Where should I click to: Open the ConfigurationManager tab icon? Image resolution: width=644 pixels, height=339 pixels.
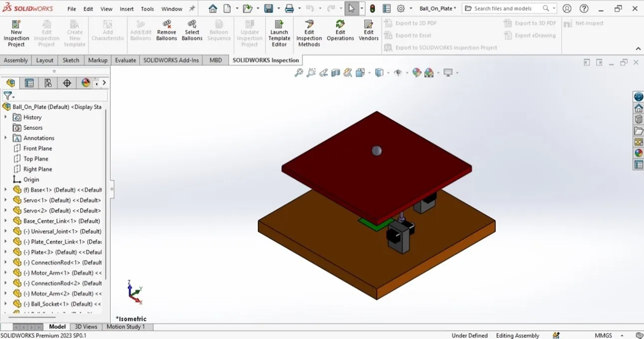(x=48, y=83)
